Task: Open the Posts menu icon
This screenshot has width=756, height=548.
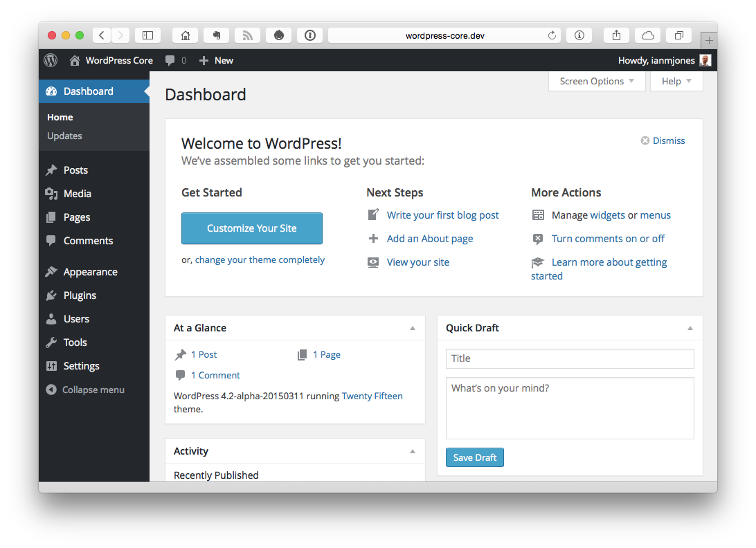Action: (x=51, y=170)
